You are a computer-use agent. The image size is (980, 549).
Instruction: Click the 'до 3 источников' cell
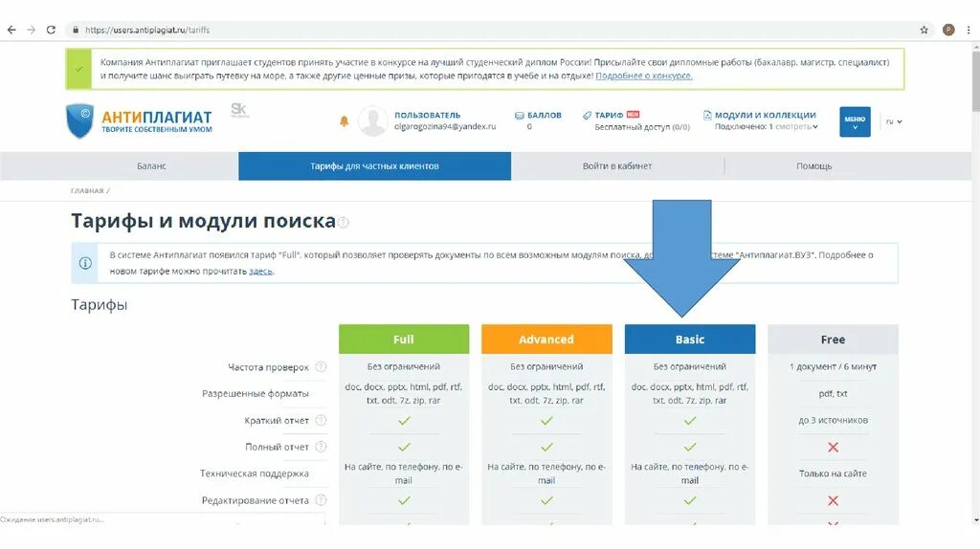[834, 420]
